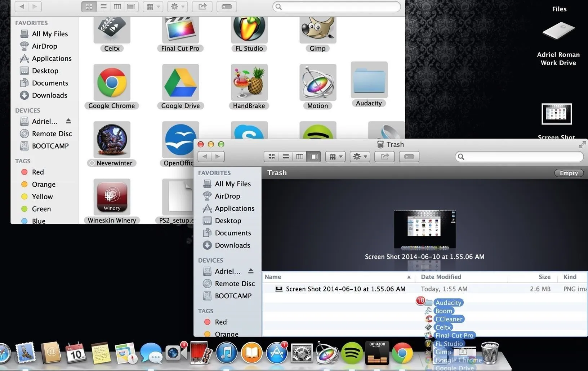Select Google Chrome in the Applications grid

click(112, 82)
